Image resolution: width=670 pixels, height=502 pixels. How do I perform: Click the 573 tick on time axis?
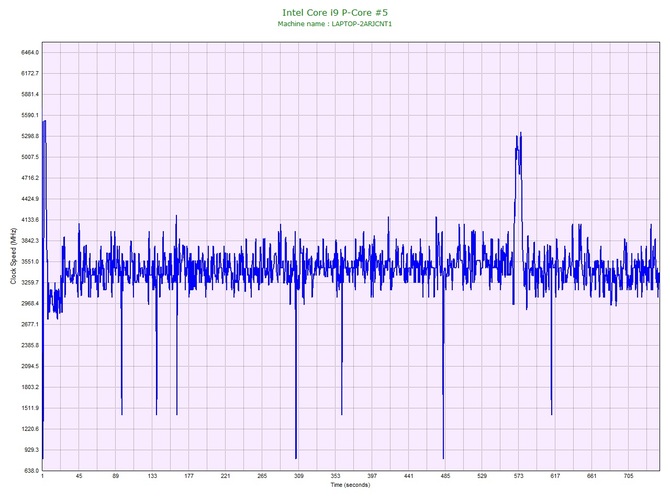coord(519,476)
